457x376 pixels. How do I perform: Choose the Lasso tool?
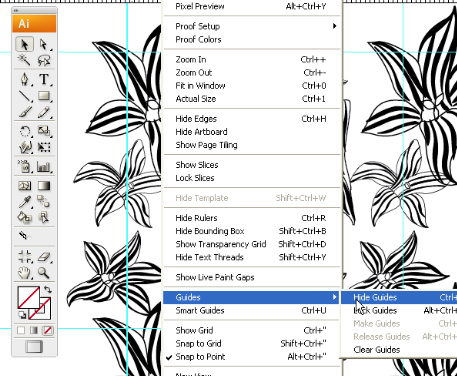[44, 60]
